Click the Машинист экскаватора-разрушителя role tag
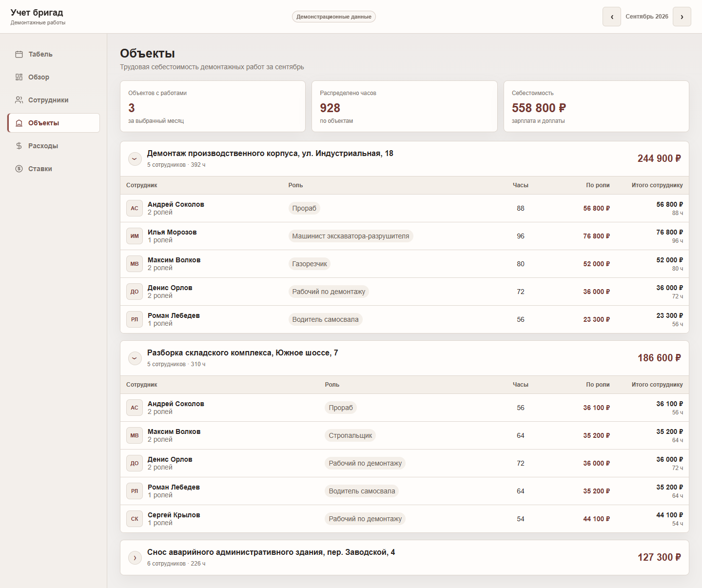This screenshot has height=588, width=702. (x=351, y=236)
